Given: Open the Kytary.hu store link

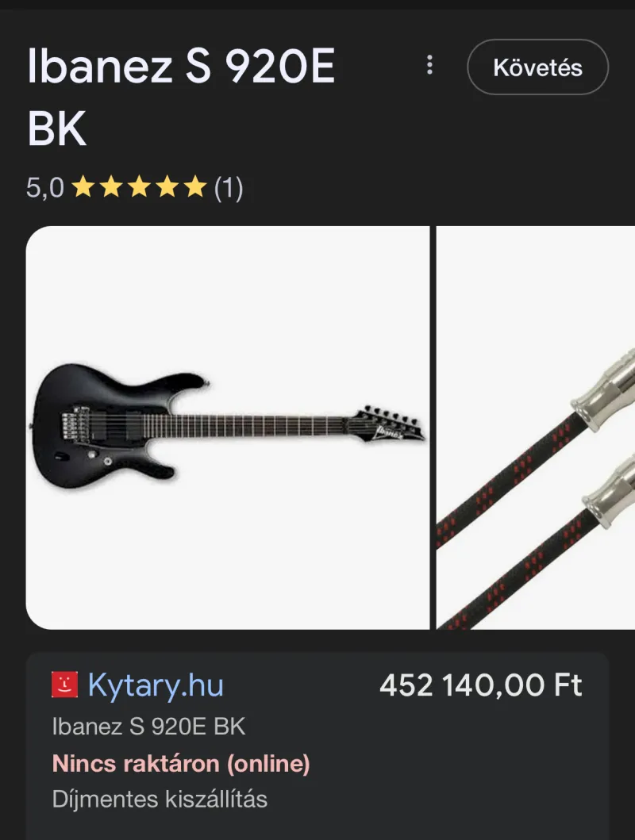Looking at the screenshot, I should 156,685.
